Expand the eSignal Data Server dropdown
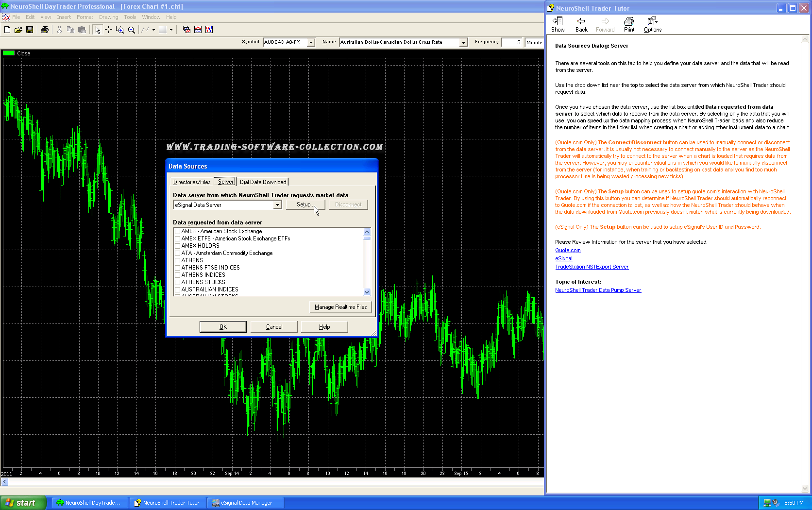 pos(277,205)
